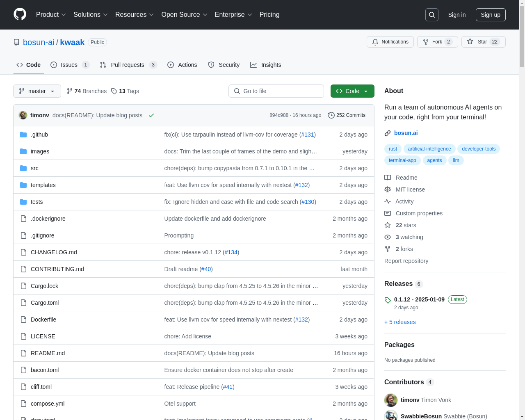Click the LICENSE file icon

[x=23, y=336]
